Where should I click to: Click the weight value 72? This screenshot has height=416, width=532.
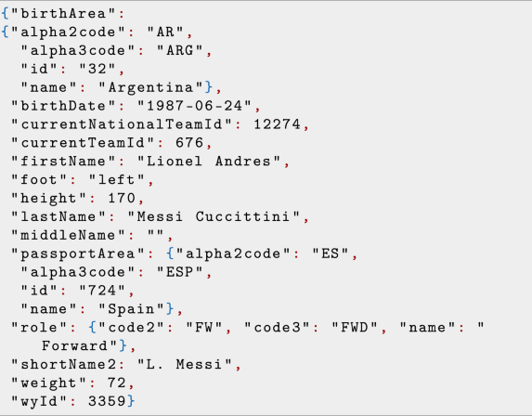[x=117, y=383]
